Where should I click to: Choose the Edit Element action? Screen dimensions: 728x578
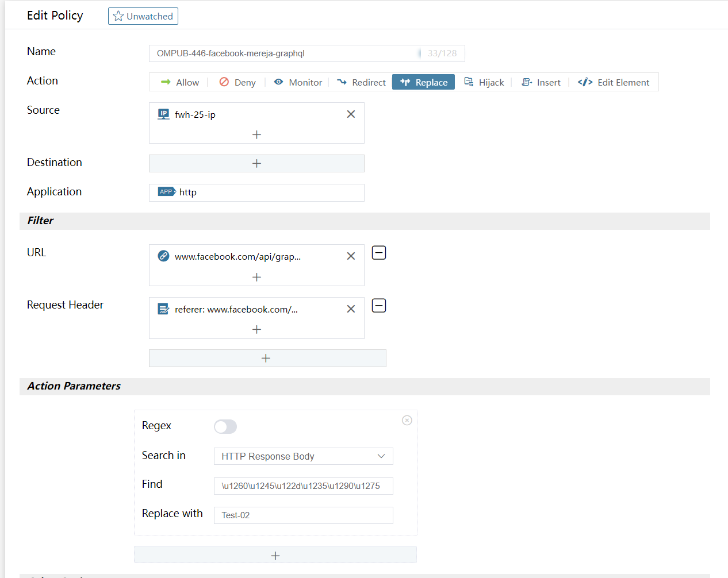(x=614, y=82)
